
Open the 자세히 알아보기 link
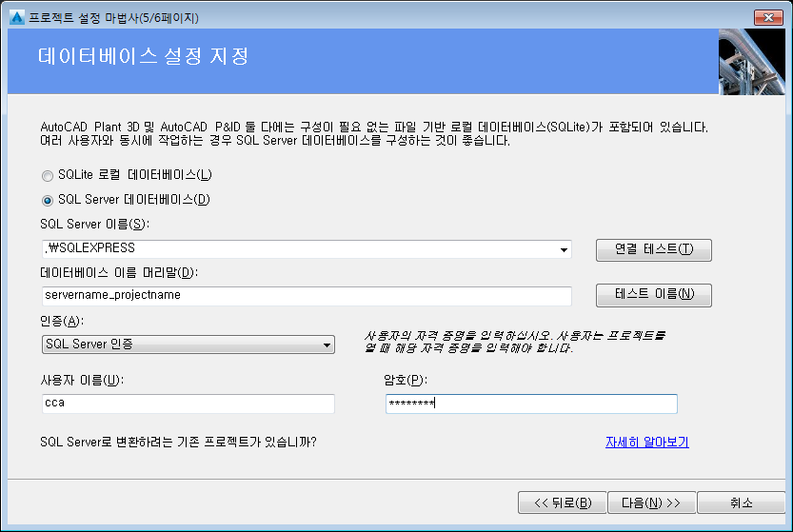[646, 442]
